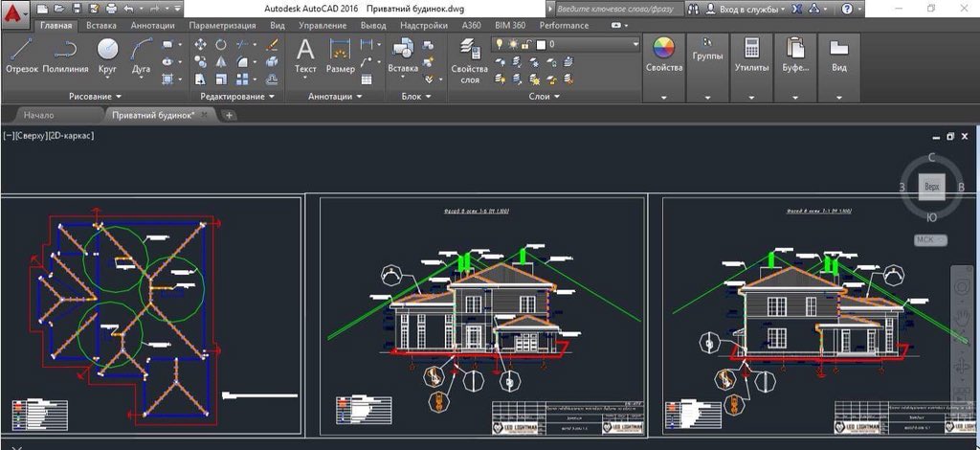Open the Группы panel button

point(707,67)
